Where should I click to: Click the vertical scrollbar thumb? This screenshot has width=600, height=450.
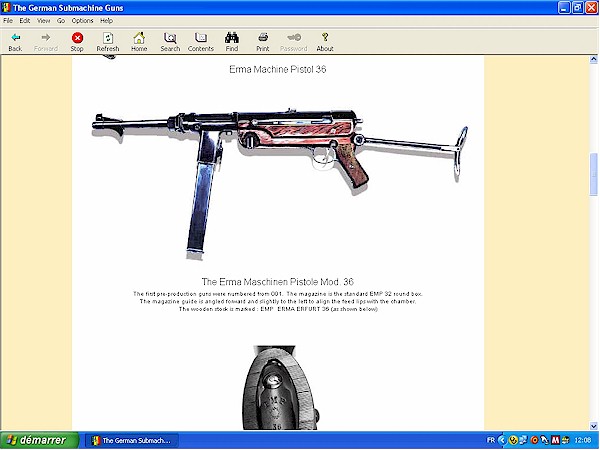[593, 174]
